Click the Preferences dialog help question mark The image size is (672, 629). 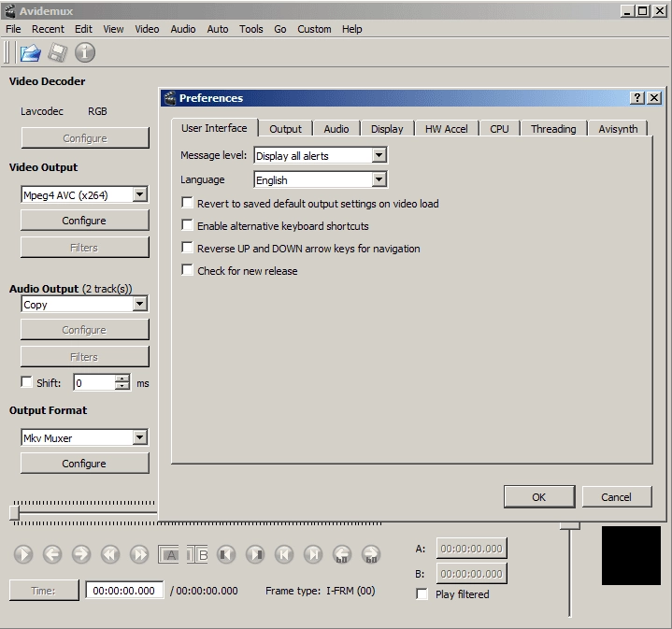click(637, 98)
